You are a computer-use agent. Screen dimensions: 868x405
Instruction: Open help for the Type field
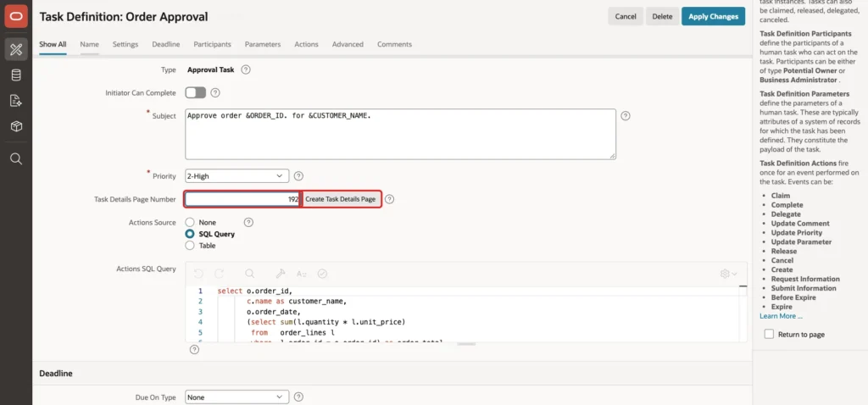coord(246,70)
